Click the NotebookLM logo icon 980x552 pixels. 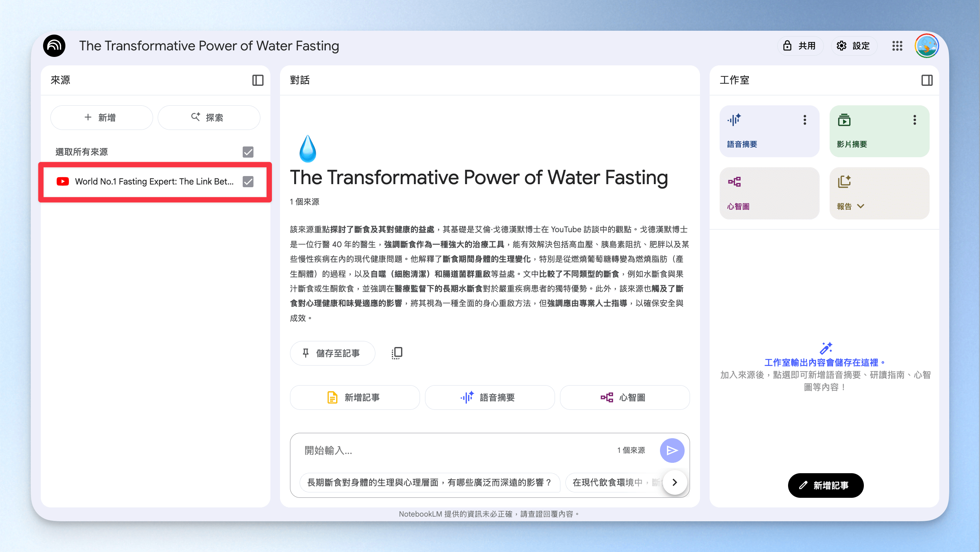[54, 46]
